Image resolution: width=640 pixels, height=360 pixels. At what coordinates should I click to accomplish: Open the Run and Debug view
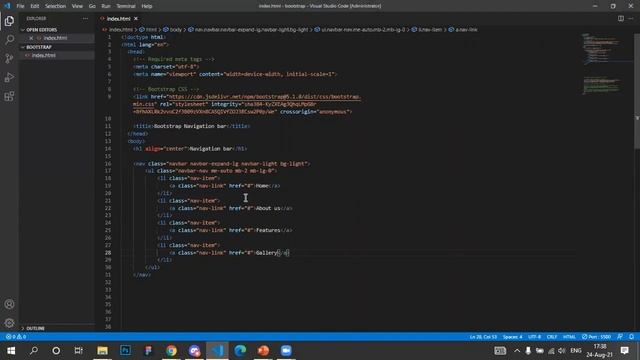pyautogui.click(x=9, y=77)
